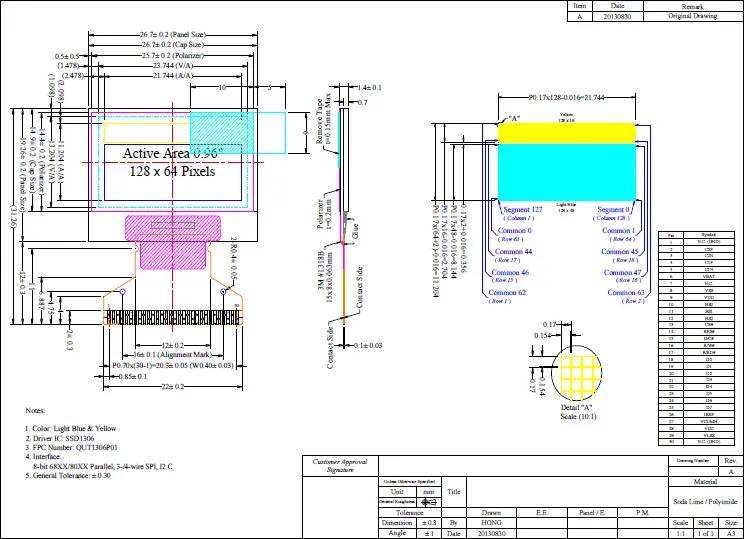The width and height of the screenshot is (744, 539).
Task: Select the "Notes:" heading
Action: coord(35,410)
